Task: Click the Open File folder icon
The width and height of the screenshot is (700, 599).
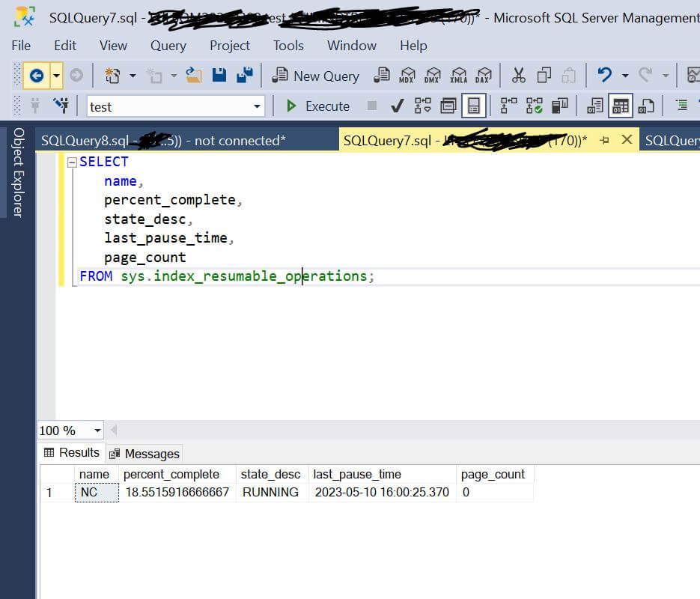Action: tap(193, 75)
